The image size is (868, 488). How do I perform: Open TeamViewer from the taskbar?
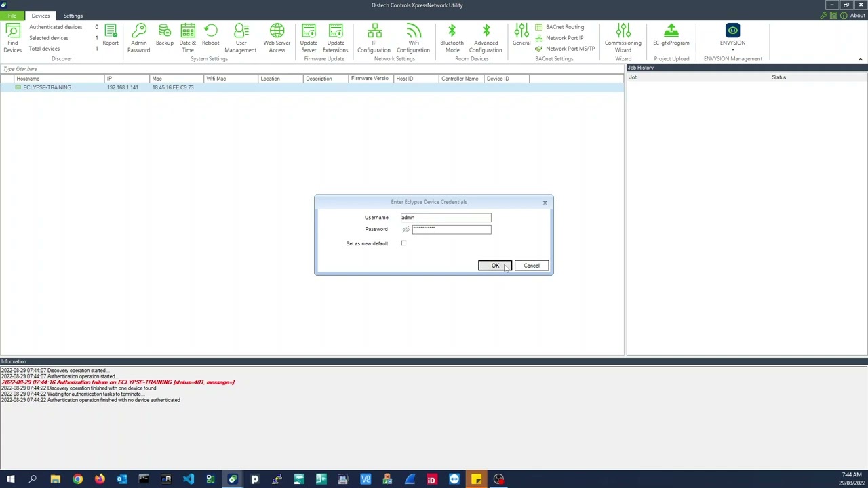point(454,480)
